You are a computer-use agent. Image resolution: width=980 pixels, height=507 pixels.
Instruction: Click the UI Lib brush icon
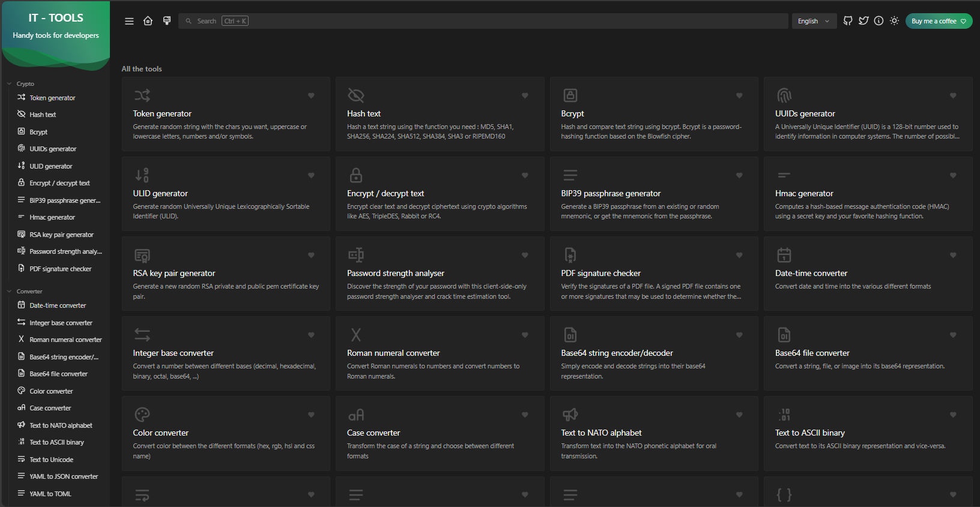(x=167, y=21)
